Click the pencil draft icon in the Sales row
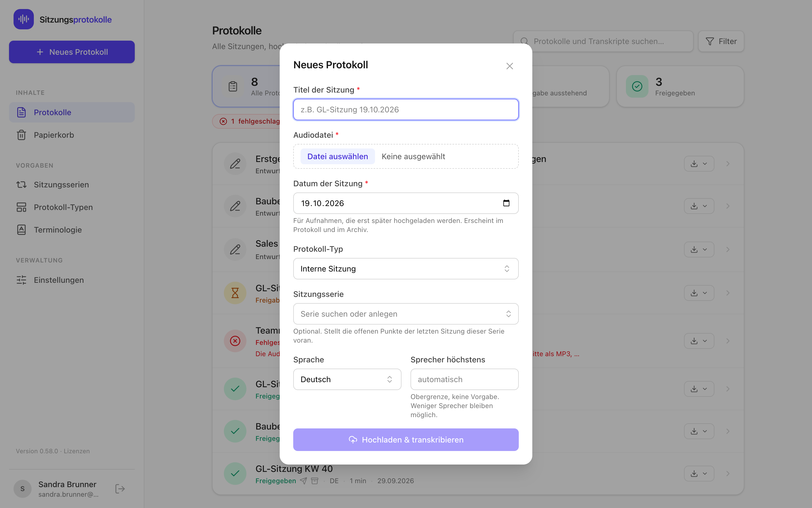The height and width of the screenshot is (508, 812). click(235, 249)
